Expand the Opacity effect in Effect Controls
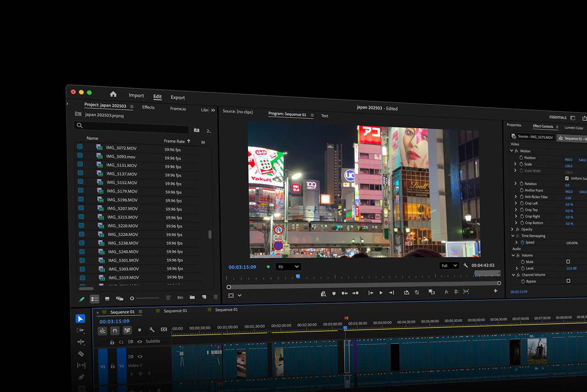587x392 pixels. point(512,229)
